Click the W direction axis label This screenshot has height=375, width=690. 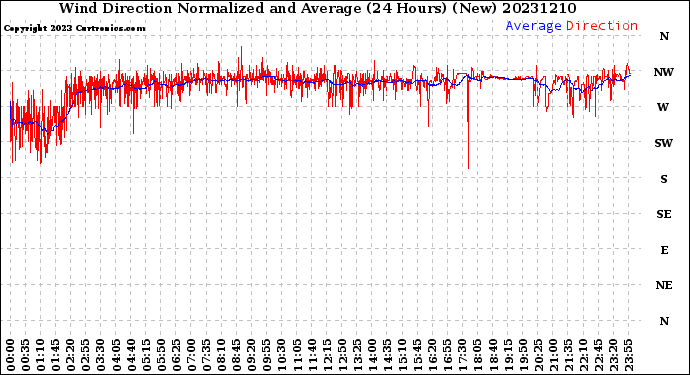point(663,107)
